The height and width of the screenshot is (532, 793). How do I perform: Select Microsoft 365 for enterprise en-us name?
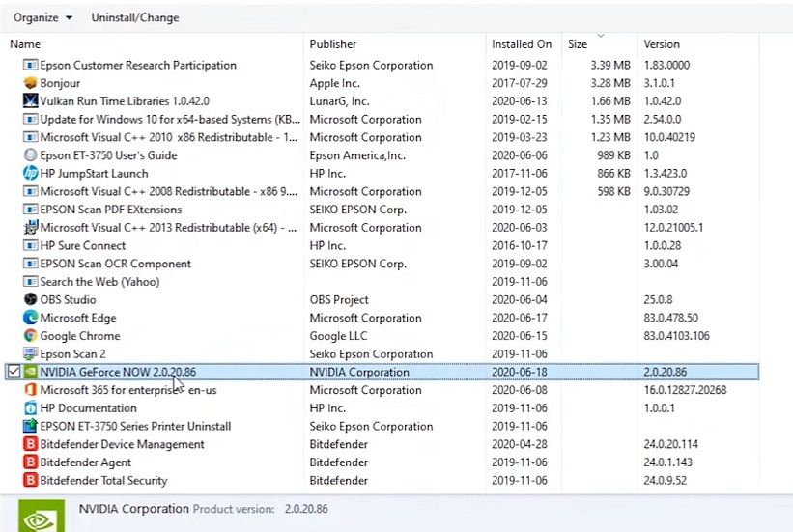click(127, 390)
